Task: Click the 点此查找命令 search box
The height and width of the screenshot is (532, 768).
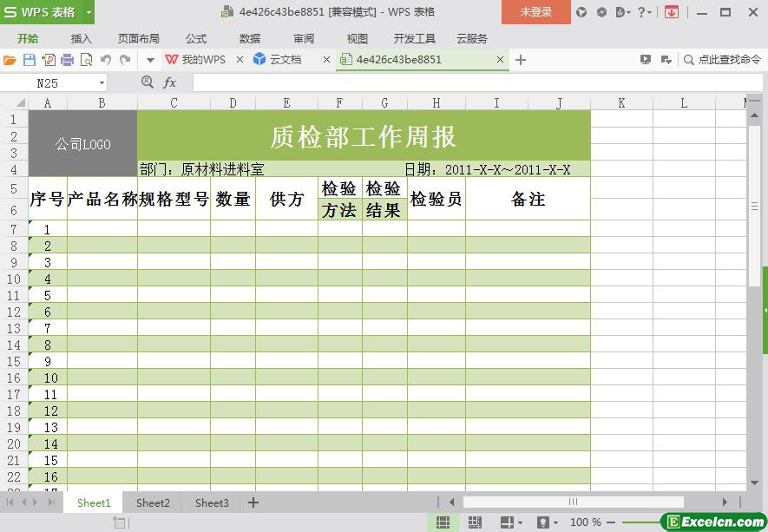Action: (x=722, y=60)
